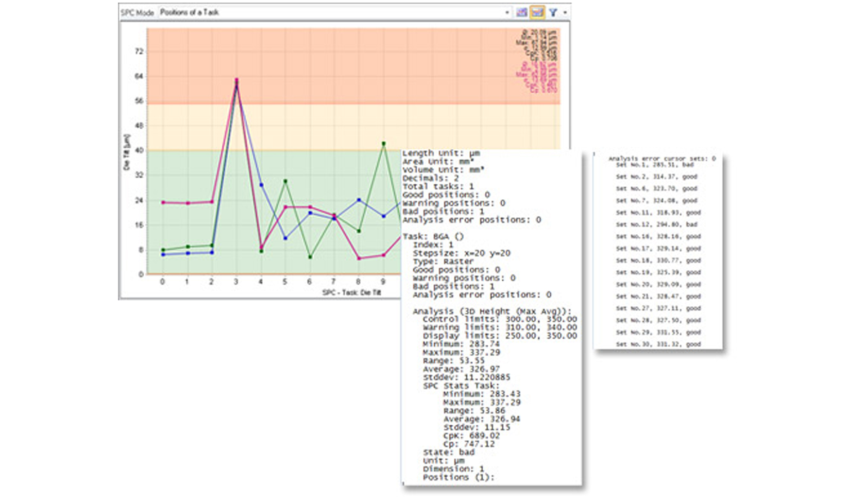Click the blue data point at position 8

(x=359, y=200)
